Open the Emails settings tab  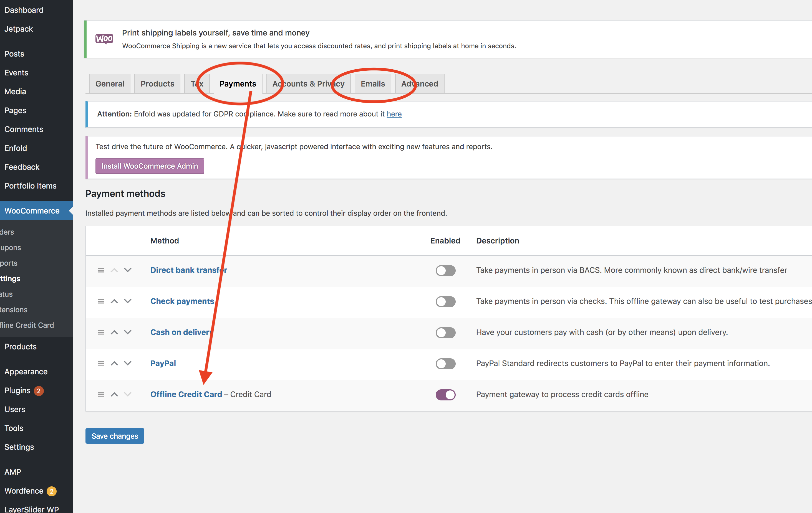coord(373,83)
